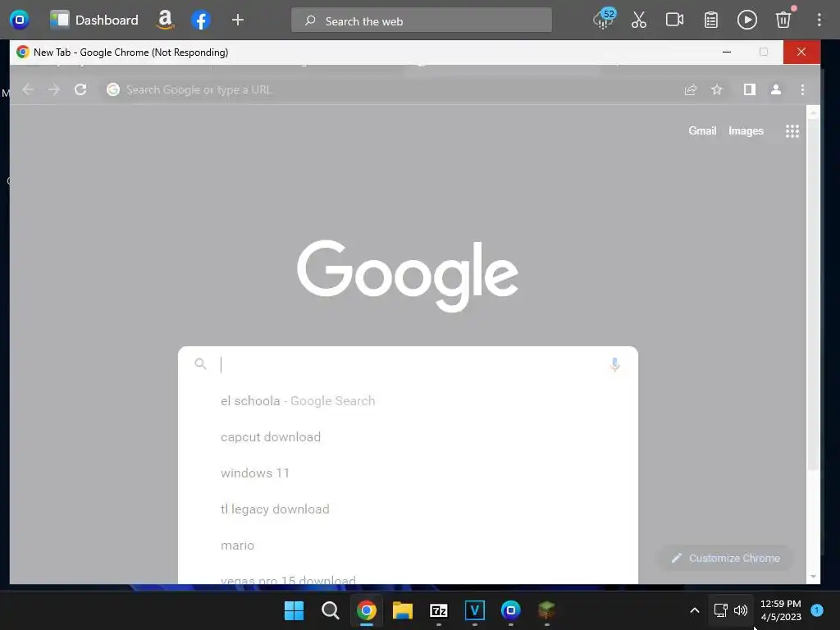This screenshot has height=630, width=840.
Task: Select the scissors snipping tool icon
Action: coord(638,21)
